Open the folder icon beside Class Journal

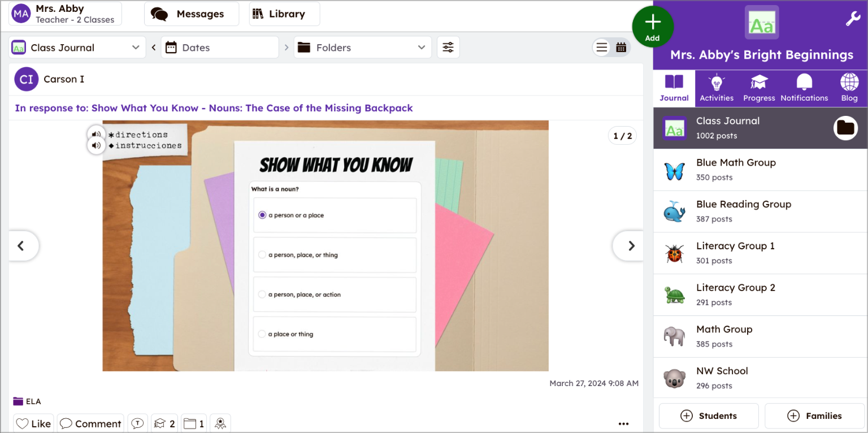pos(845,128)
